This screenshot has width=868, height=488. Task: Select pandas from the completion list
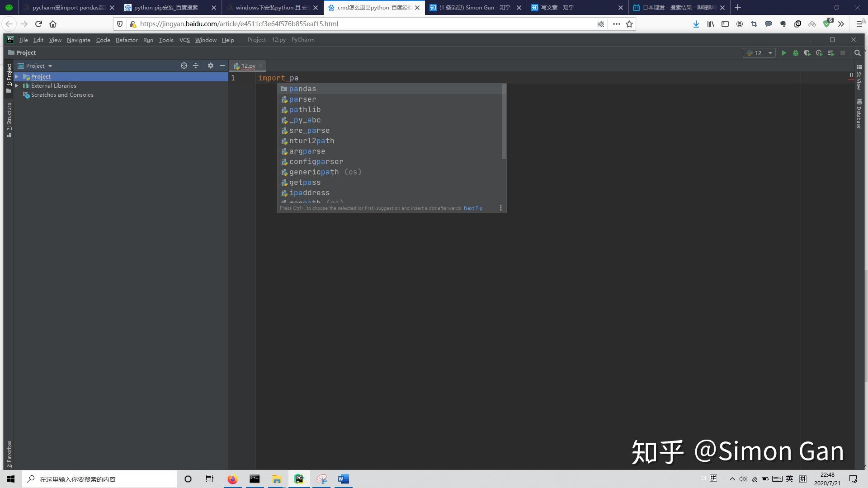tap(302, 89)
